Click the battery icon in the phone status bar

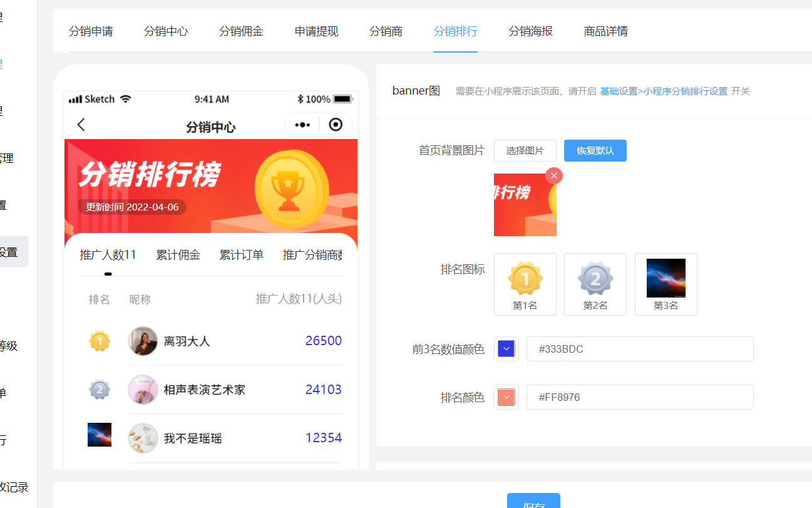(x=343, y=99)
